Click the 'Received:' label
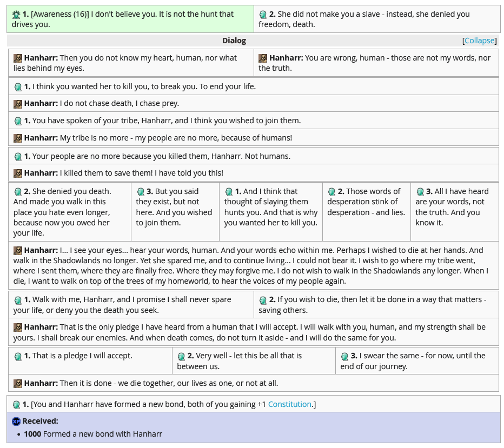The width and height of the screenshot is (504, 448). 40,420
